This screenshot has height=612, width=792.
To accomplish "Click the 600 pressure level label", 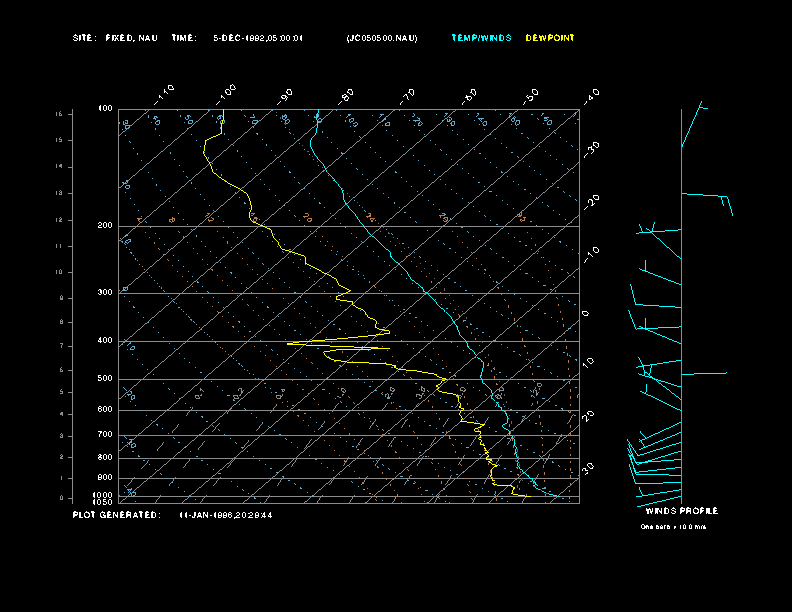I will click(105, 410).
